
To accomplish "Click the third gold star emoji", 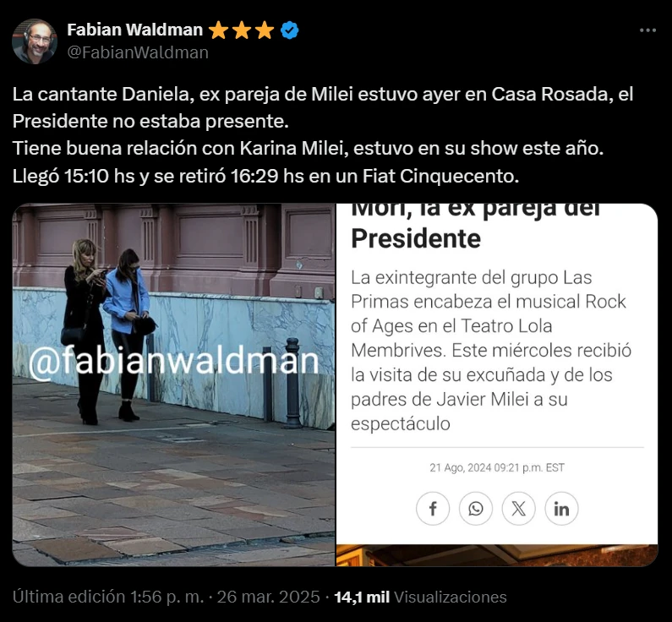I will coord(265,30).
